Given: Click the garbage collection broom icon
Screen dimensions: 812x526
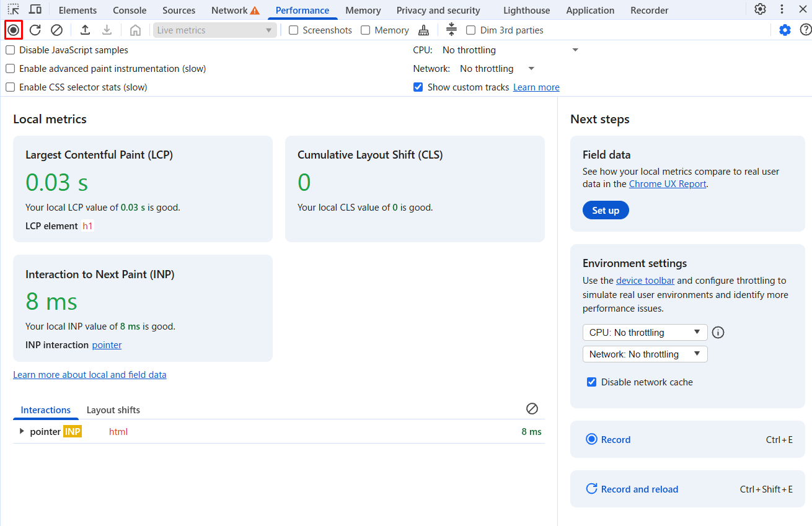Looking at the screenshot, I should [x=423, y=30].
